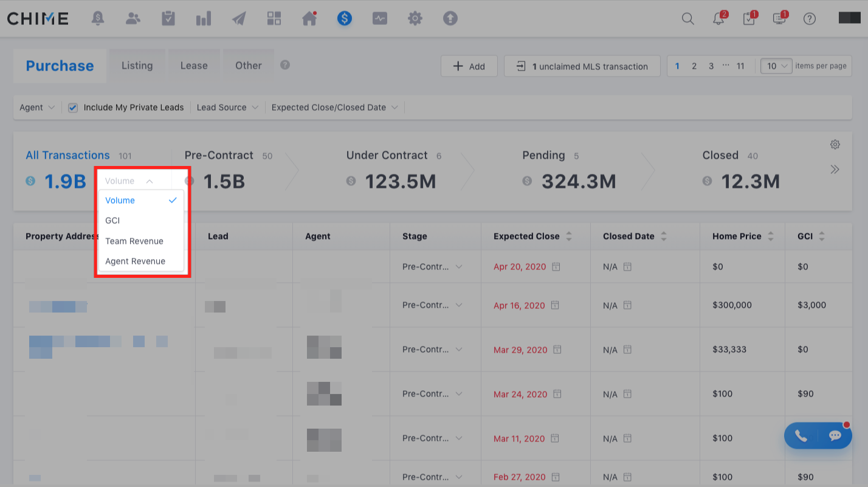Open notifications bell with red badge
Viewport: 868px width, 487px height.
(x=719, y=18)
